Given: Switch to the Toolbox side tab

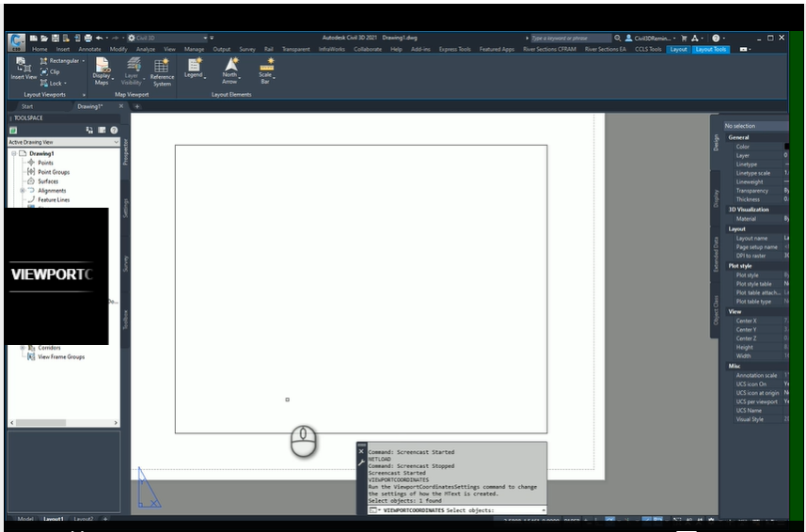Looking at the screenshot, I should (x=125, y=319).
